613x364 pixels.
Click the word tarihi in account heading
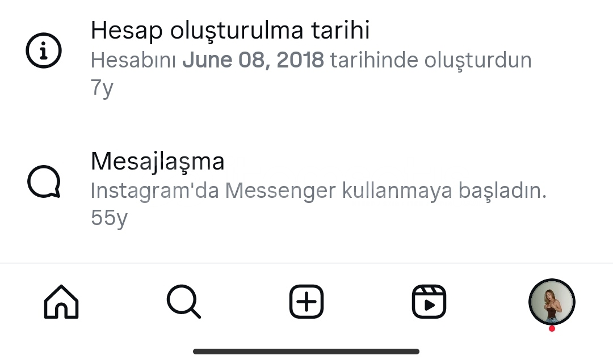pos(341,31)
